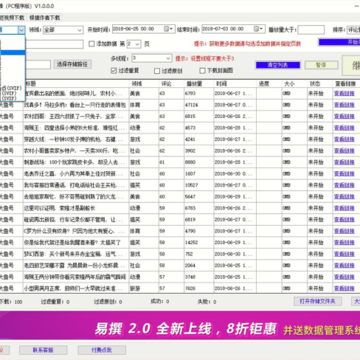Select the title starting C罗为什么没有纹身
This screenshot has height=360, width=360.
(74, 231)
